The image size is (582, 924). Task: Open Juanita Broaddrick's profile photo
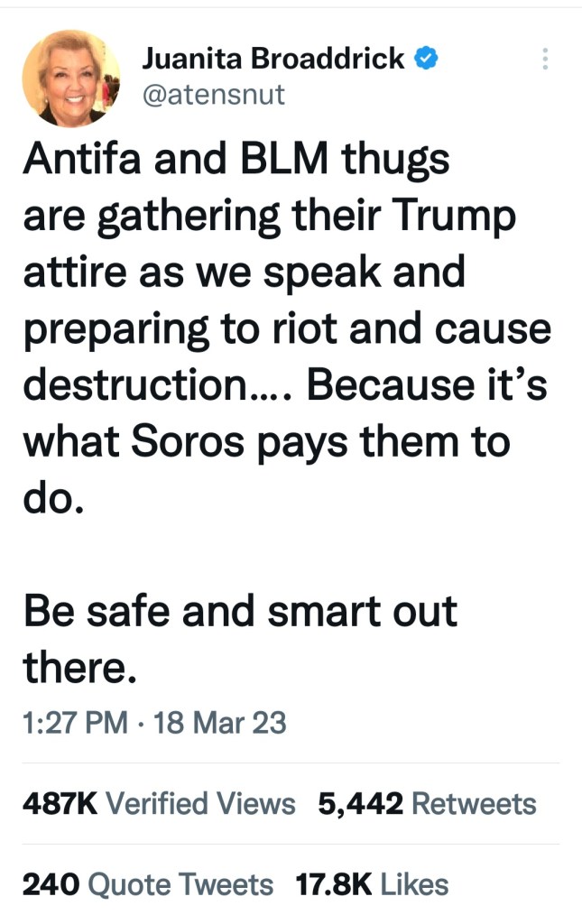pyautogui.click(x=71, y=78)
